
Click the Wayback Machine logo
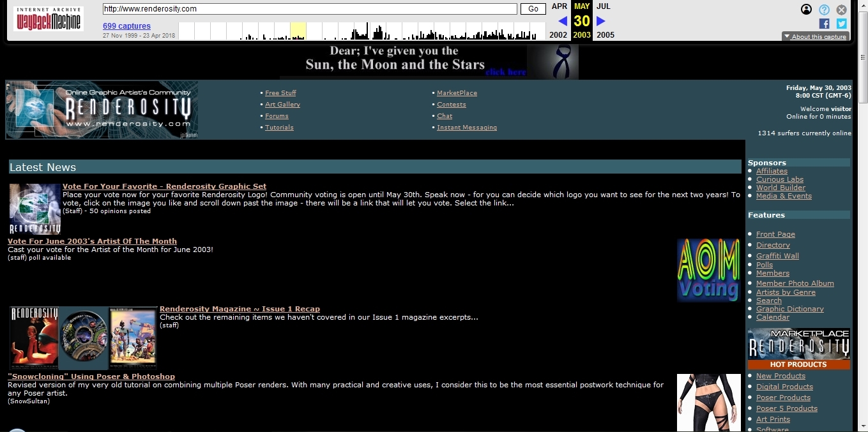pyautogui.click(x=49, y=19)
